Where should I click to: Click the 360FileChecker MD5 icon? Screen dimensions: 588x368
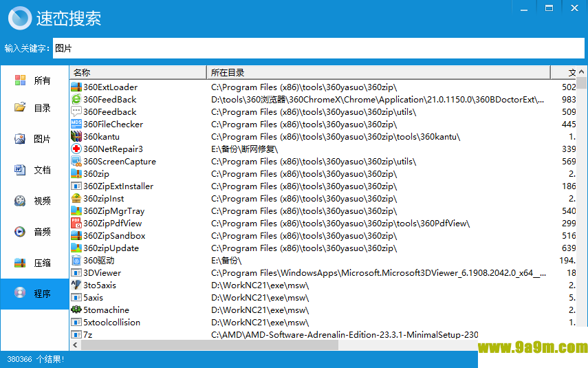click(x=76, y=125)
